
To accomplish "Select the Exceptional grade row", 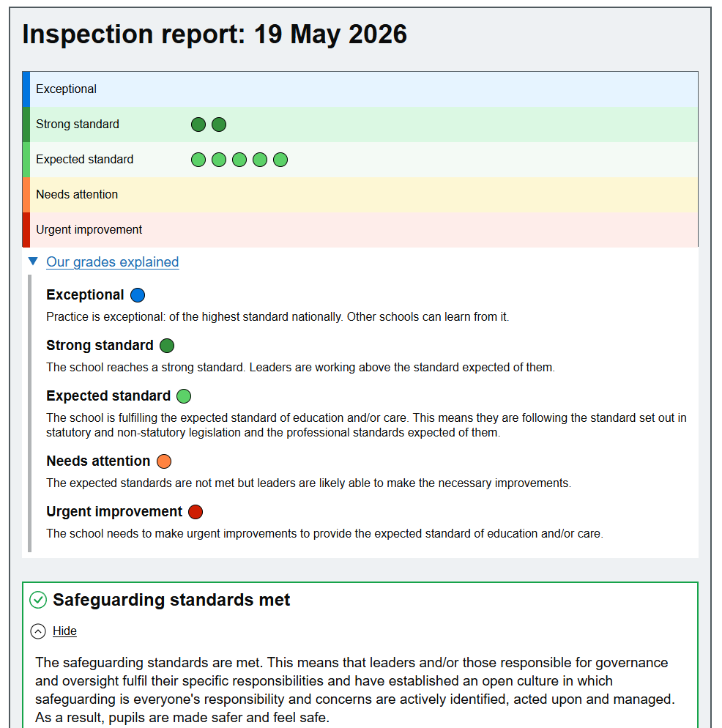I will [x=360, y=89].
